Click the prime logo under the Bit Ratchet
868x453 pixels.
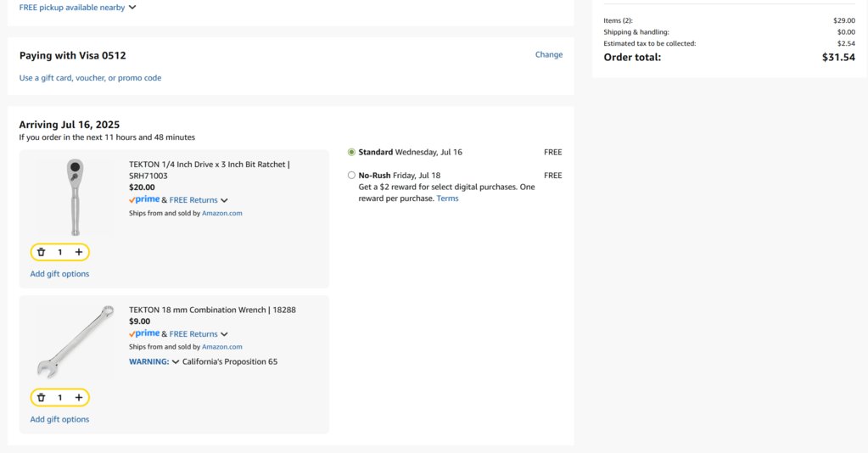[x=144, y=199]
